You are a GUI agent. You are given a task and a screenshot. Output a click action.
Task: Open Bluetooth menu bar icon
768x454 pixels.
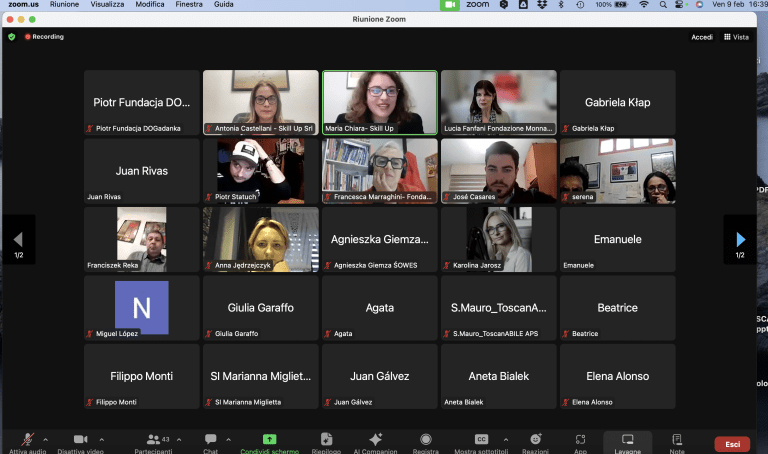561,4
